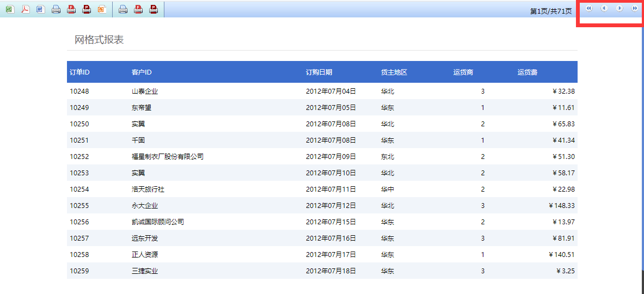Image resolution: width=644 pixels, height=294 pixels.
Task: Click the plain printer icon after the divider
Action: click(123, 9)
